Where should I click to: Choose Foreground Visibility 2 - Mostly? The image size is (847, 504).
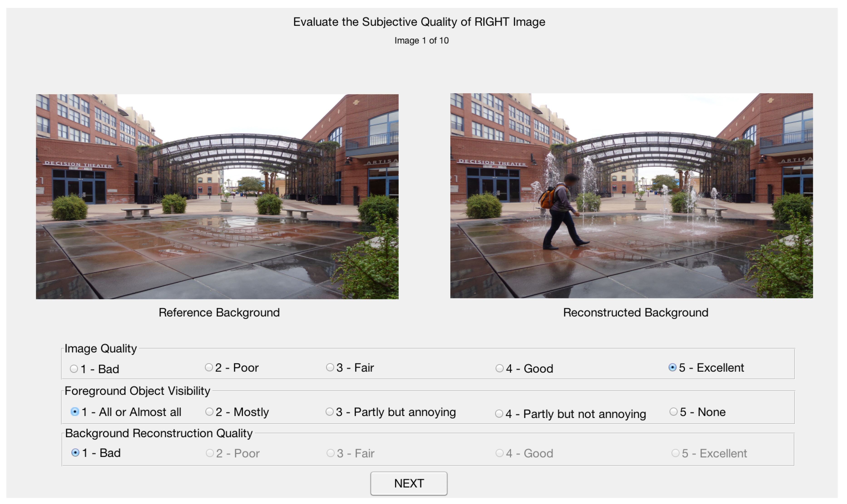209,412
